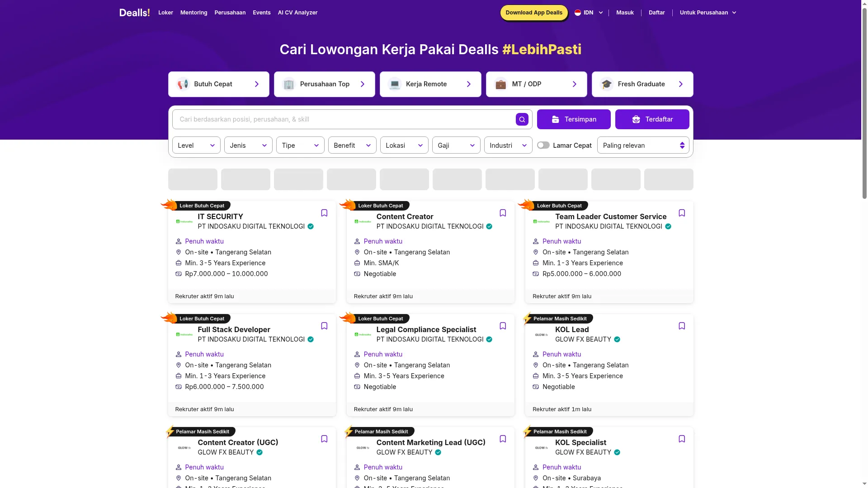Click the search magnifier button
This screenshot has height=488, width=868.
(x=522, y=119)
